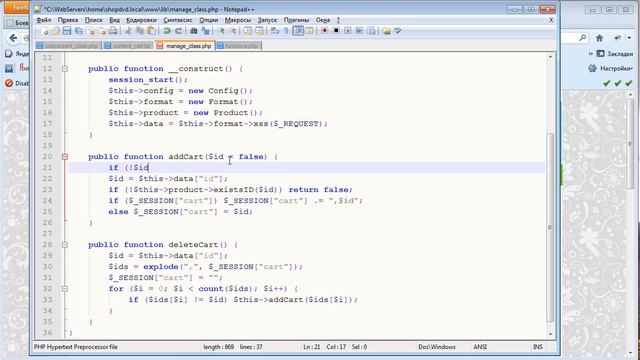
Task: Click the session_start(); code line
Action: point(148,80)
